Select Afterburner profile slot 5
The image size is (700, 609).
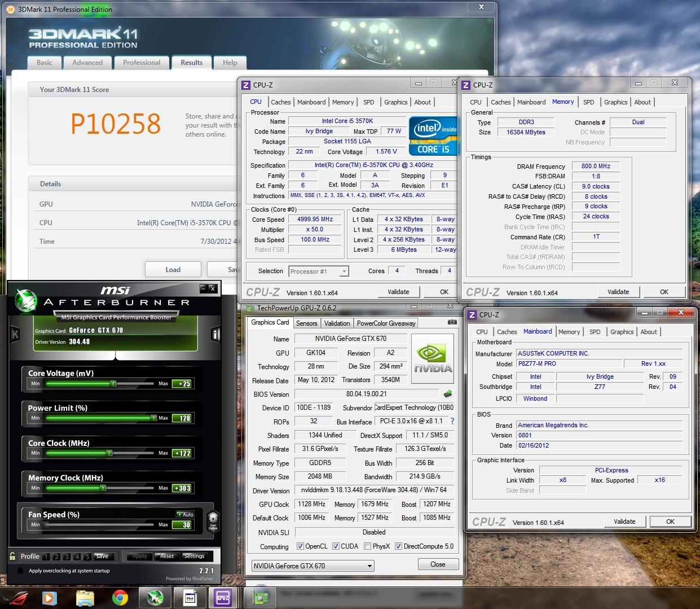(x=87, y=557)
